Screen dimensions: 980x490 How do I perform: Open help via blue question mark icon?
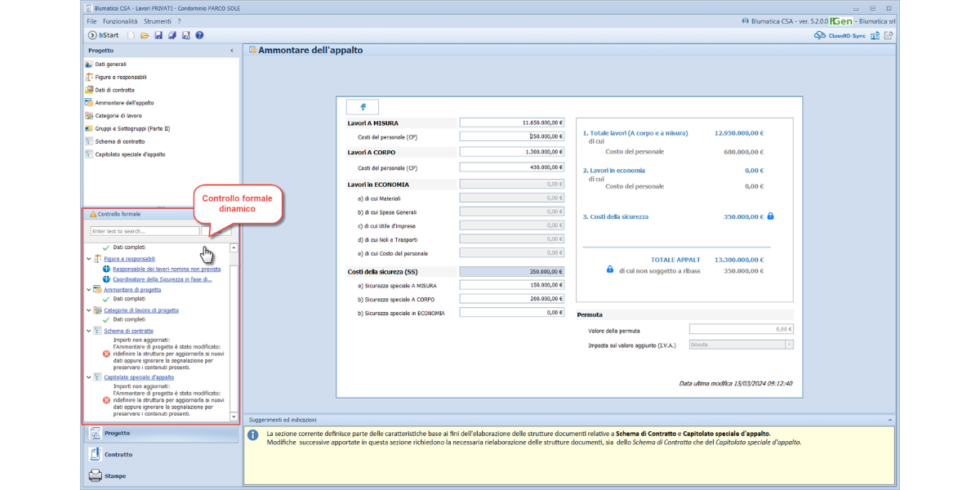[199, 35]
